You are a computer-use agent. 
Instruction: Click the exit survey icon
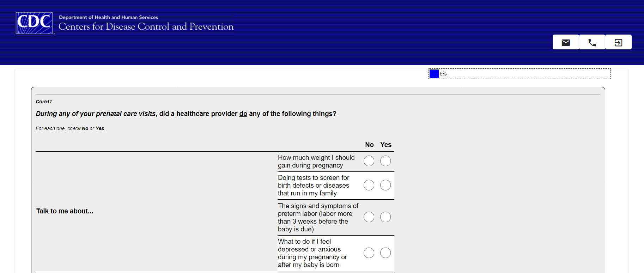point(618,42)
